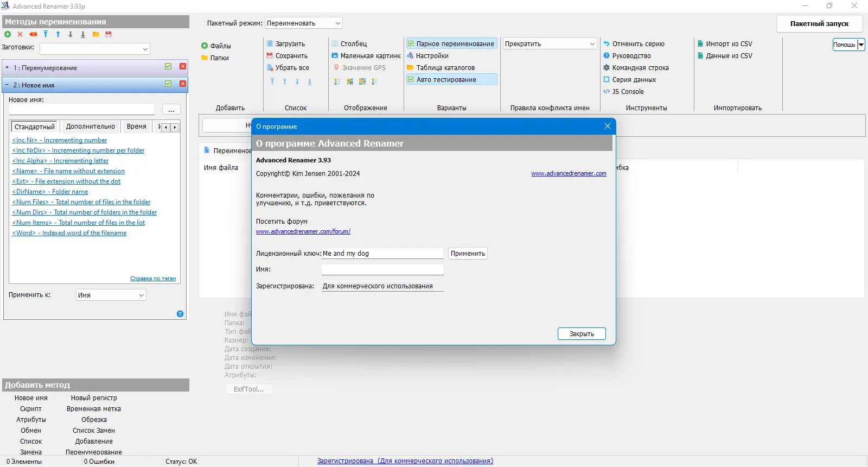
Task: Click the red X delete method icon
Action: (20, 34)
